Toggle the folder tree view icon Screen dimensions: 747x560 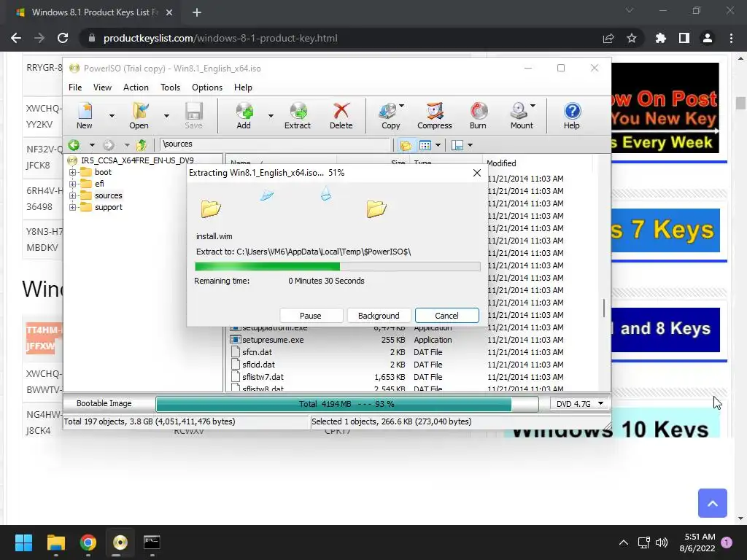pos(406,145)
